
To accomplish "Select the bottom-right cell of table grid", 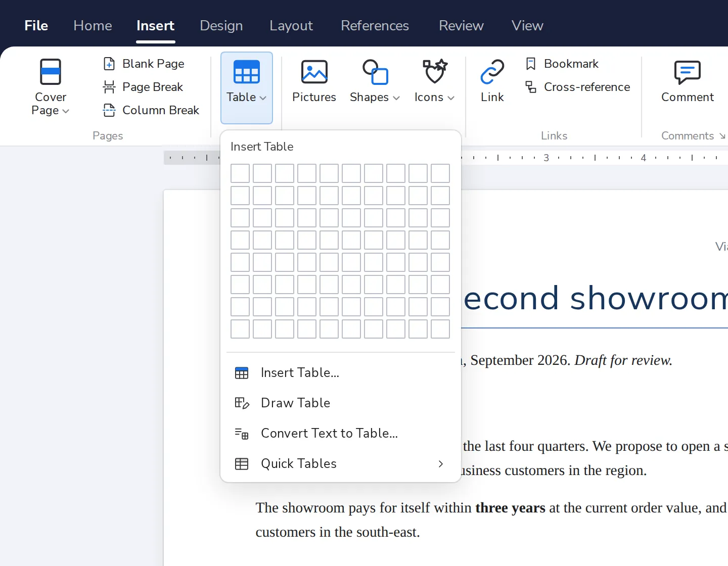I will point(440,329).
